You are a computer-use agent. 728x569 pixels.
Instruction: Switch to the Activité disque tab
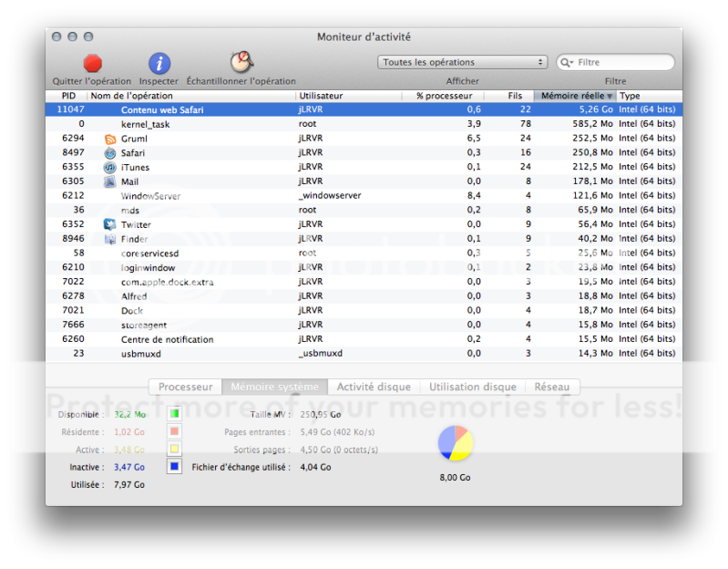(x=374, y=387)
